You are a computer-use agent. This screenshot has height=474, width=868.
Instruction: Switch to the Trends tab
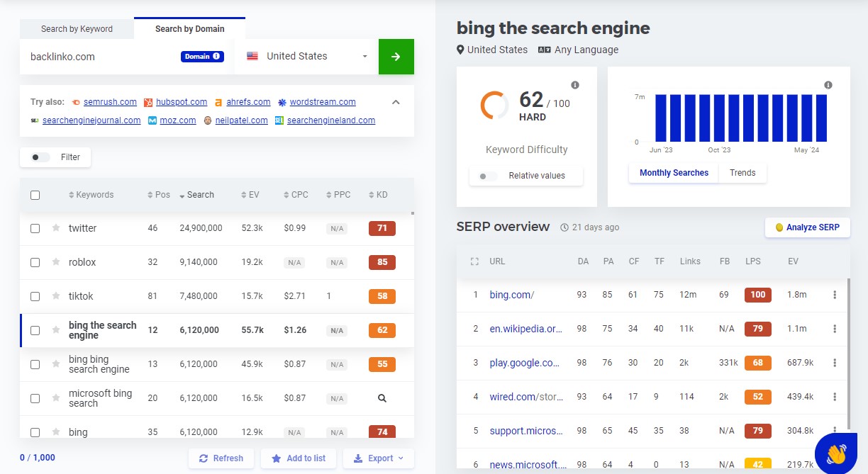point(742,173)
